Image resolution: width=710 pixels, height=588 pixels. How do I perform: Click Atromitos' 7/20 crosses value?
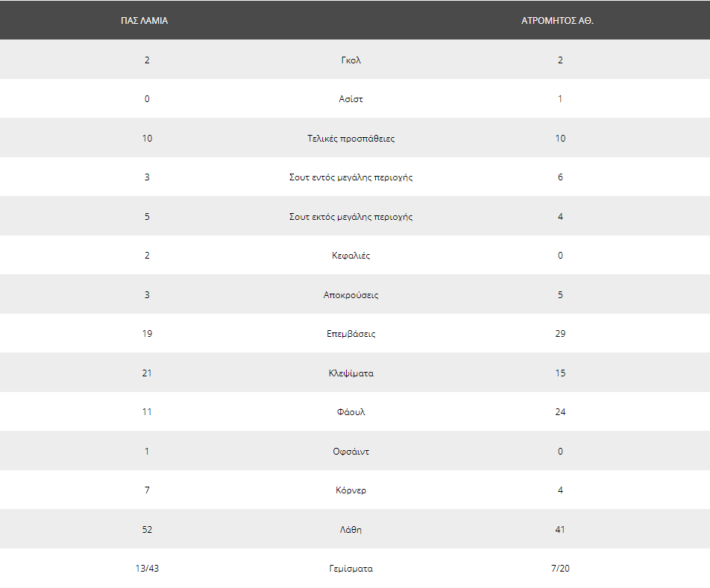click(x=560, y=569)
